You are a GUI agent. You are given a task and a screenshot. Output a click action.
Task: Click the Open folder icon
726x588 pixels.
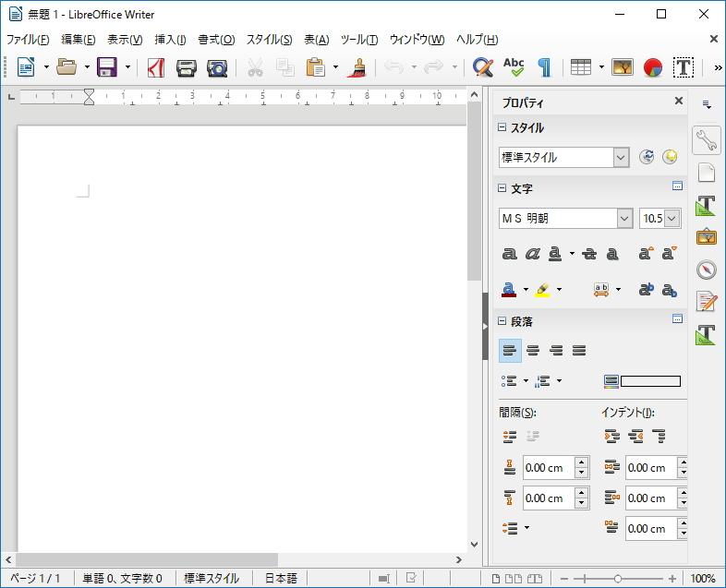pyautogui.click(x=67, y=67)
